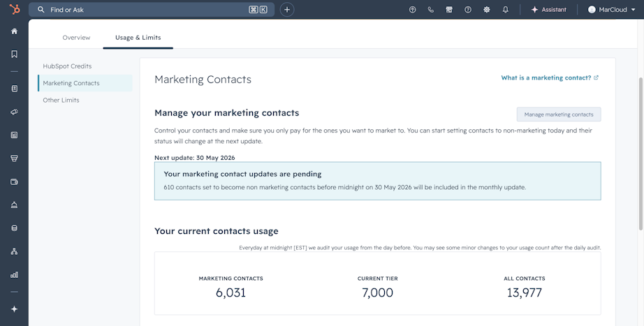Focus the Find or Ask search field
Image resolution: width=644 pixels, height=326 pixels.
point(152,10)
